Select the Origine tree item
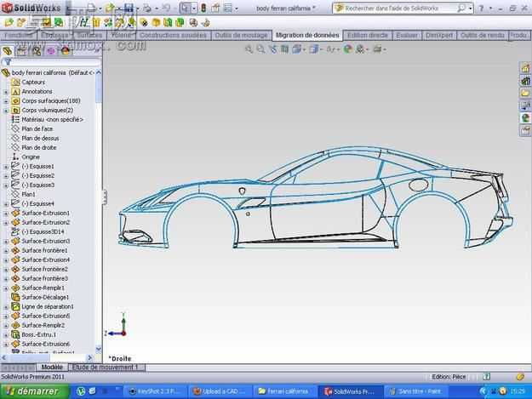The width and height of the screenshot is (532, 399). pos(31,157)
